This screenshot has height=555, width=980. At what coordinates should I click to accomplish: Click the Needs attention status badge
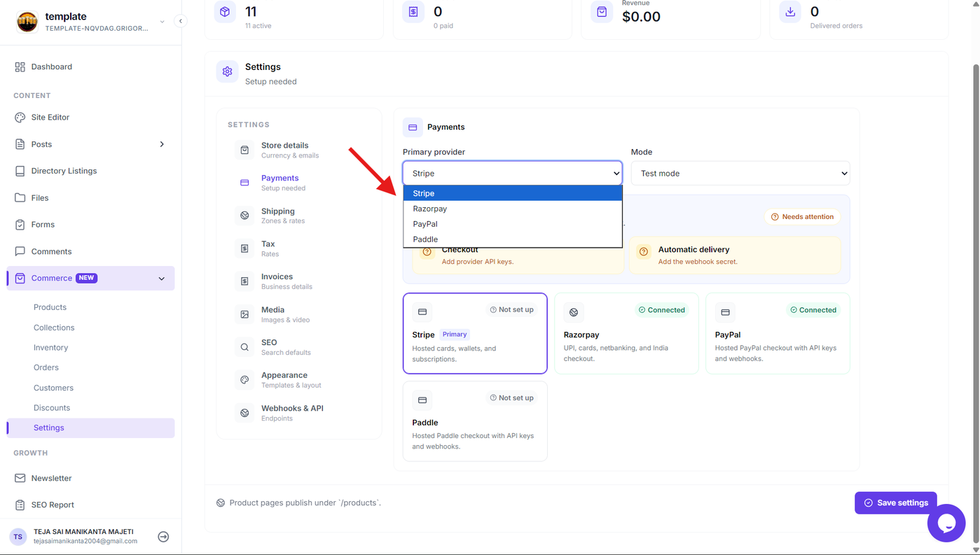[802, 217]
